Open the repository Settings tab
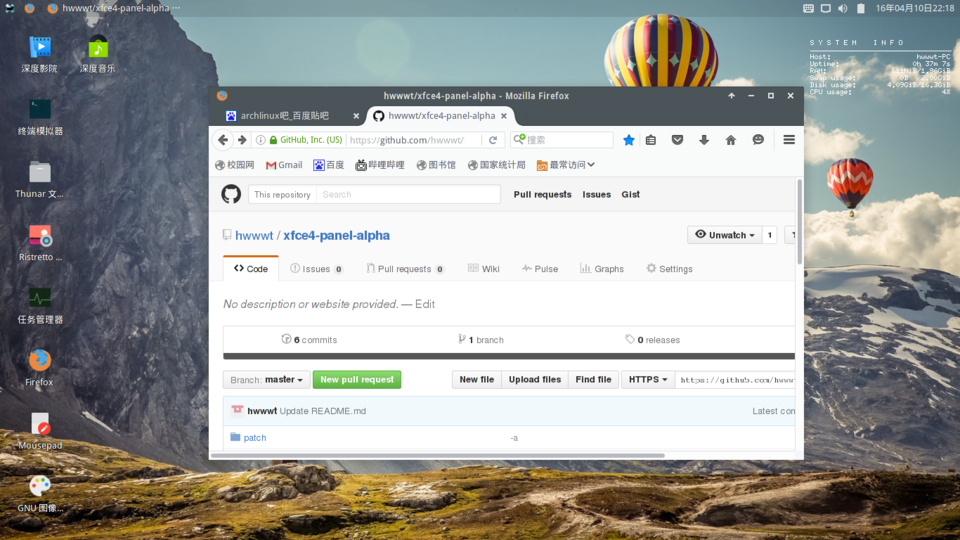The width and height of the screenshot is (960, 540). tap(670, 269)
